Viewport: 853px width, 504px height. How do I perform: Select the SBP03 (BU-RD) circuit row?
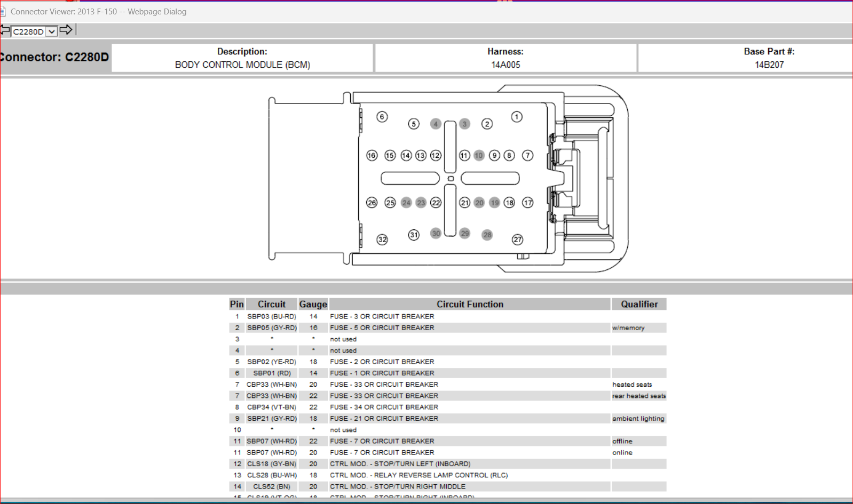click(447, 316)
